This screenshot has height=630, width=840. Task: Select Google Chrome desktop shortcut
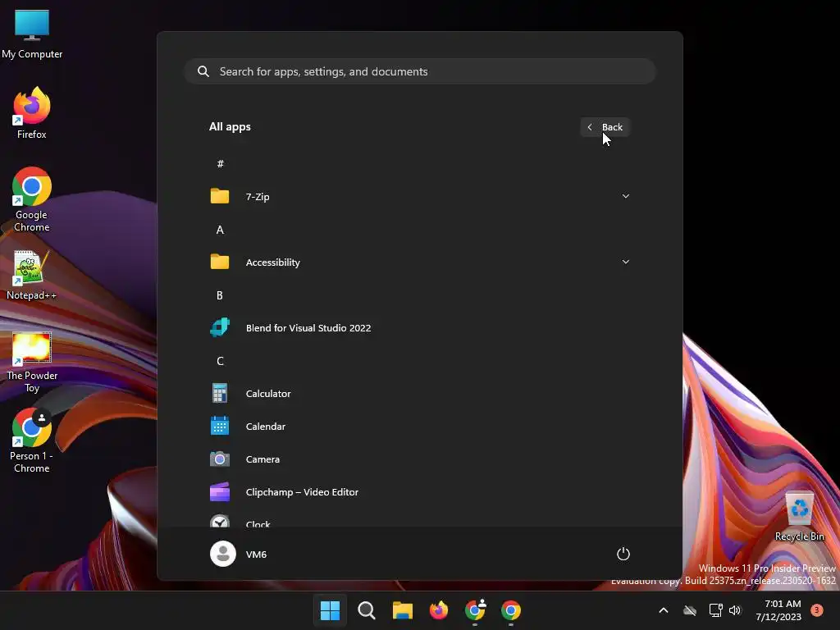[32, 199]
